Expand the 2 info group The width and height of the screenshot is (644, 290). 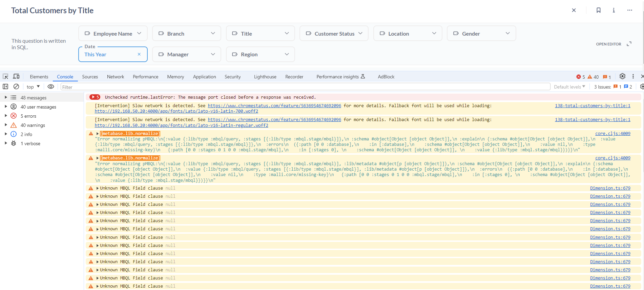6,134
